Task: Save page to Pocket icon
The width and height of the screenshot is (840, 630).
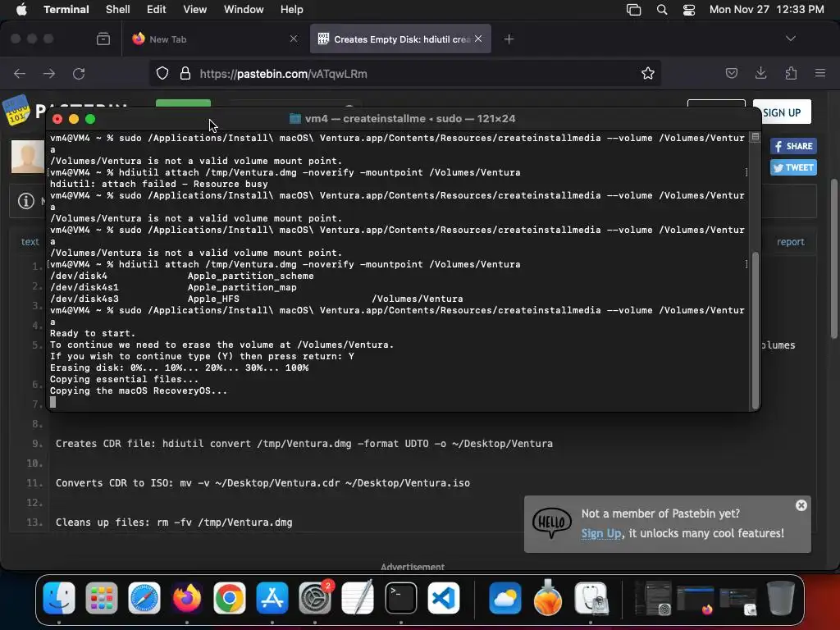Action: pyautogui.click(x=731, y=73)
